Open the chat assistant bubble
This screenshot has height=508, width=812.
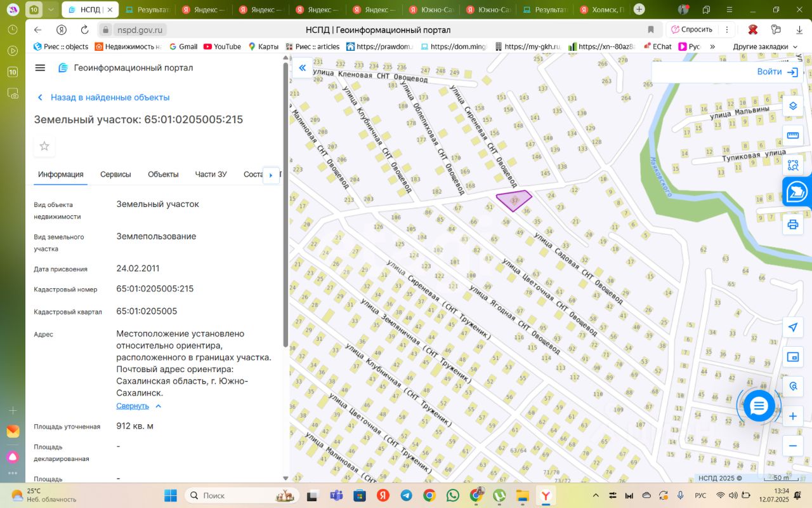(x=759, y=406)
